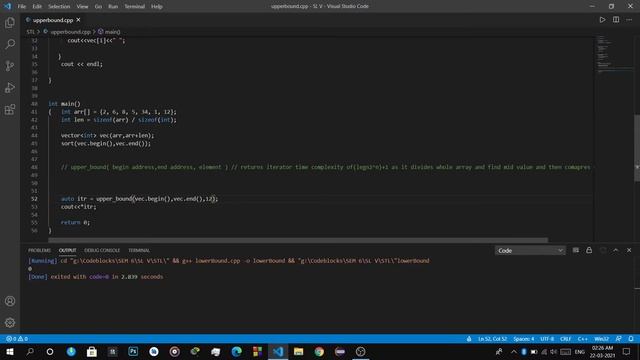Open Photoshop from the taskbar
This screenshot has width=640, height=360.
coord(133,351)
